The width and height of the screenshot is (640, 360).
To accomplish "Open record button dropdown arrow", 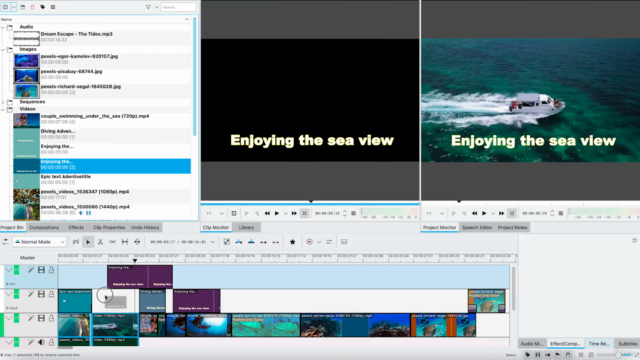I will coord(319,242).
